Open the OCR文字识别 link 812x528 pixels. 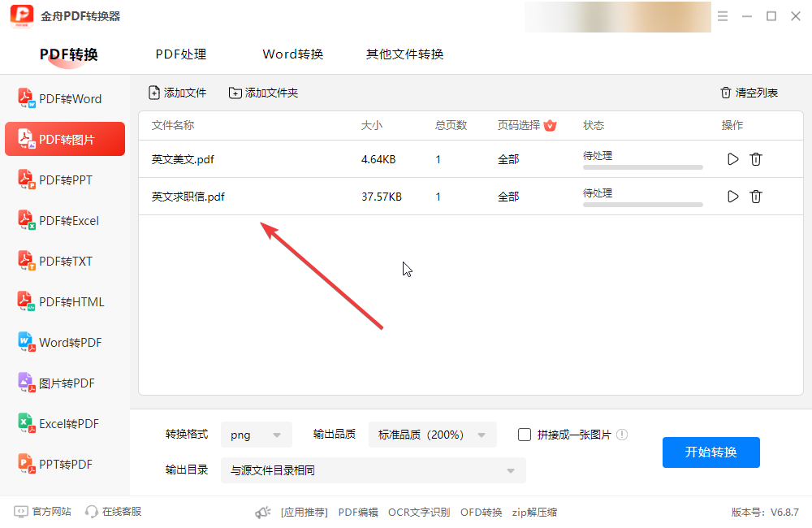[x=419, y=512]
